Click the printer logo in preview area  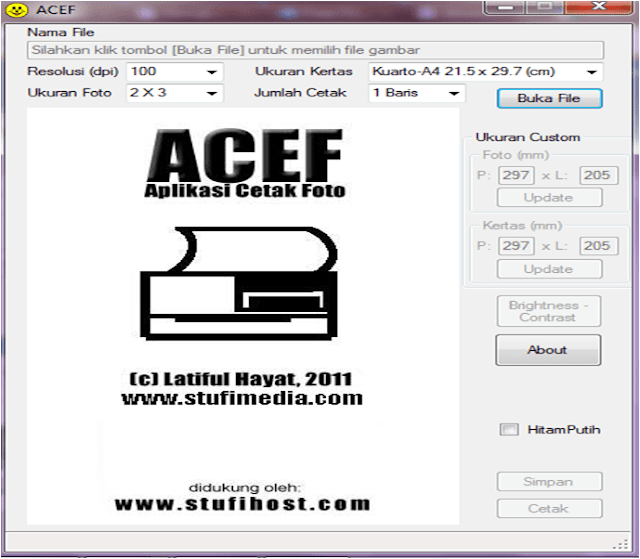pyautogui.click(x=239, y=284)
